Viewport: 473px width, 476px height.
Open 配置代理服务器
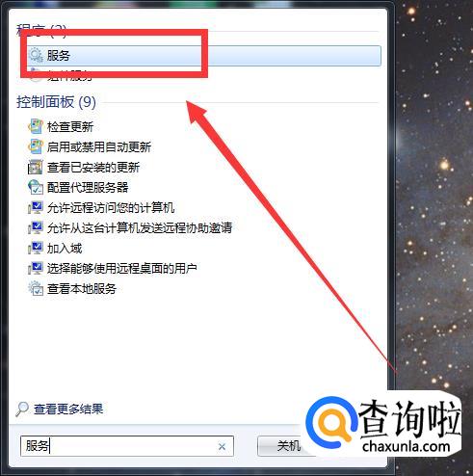[x=88, y=188]
